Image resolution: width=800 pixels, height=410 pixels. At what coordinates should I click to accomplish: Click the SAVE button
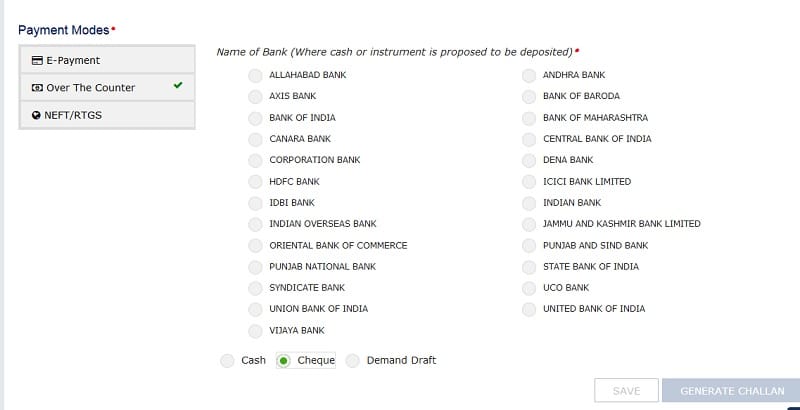626,391
